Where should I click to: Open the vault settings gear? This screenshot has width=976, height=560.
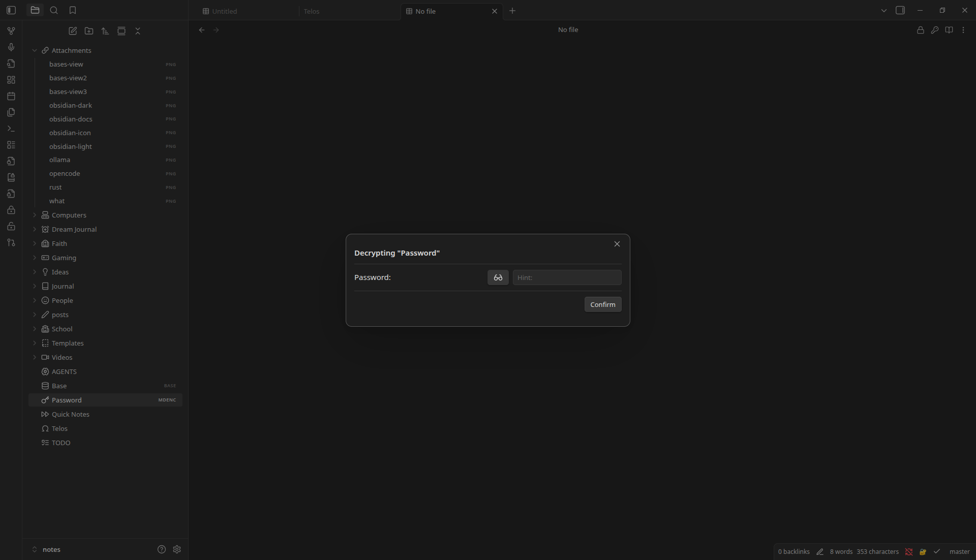(x=177, y=549)
